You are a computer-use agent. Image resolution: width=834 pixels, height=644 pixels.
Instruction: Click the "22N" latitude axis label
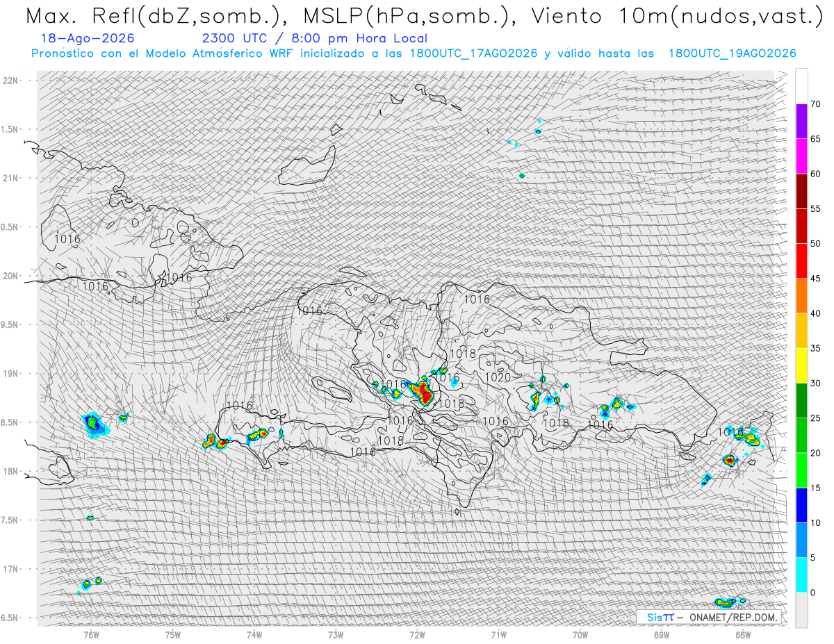(x=10, y=80)
